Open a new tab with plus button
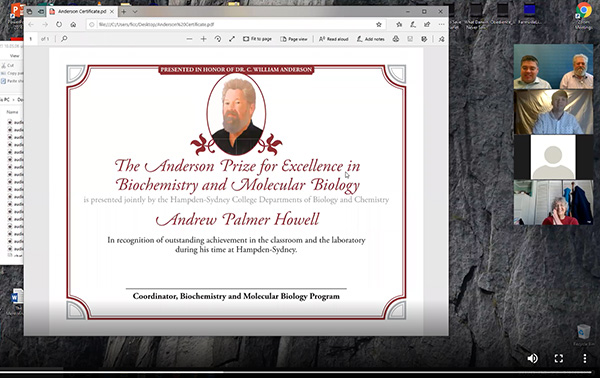600x378 pixels. pyautogui.click(x=124, y=12)
